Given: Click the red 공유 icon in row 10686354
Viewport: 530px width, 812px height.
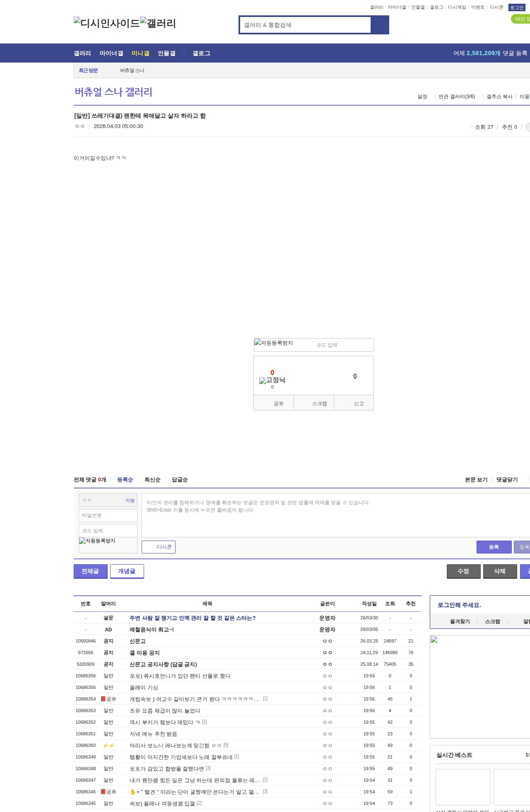Looking at the screenshot, I should click(x=103, y=699).
